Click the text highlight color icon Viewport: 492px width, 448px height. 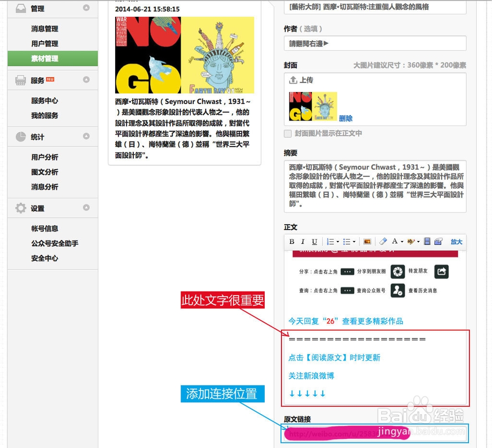pos(412,241)
